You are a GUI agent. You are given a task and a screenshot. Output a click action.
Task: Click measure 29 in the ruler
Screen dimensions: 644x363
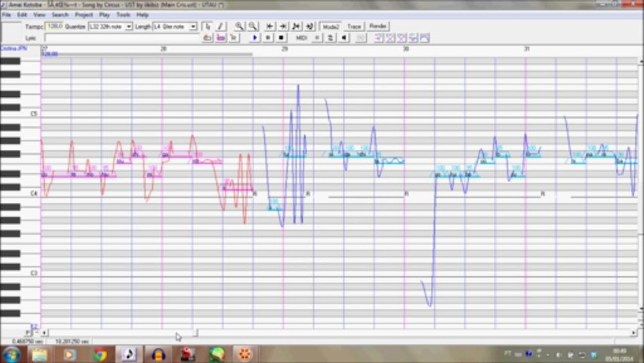(284, 49)
